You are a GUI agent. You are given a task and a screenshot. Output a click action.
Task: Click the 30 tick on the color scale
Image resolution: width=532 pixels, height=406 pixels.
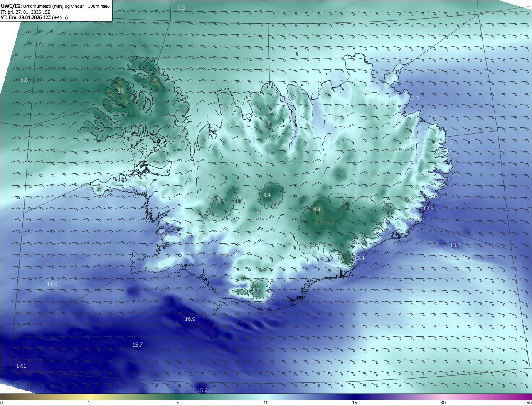point(443,403)
